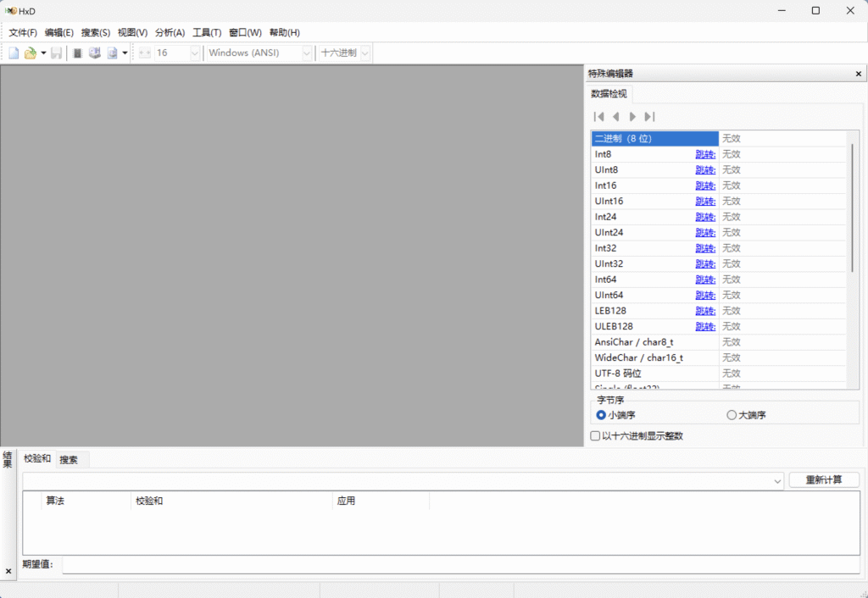Open the Windows (ANSI) encoding dropdown
The height and width of the screenshot is (598, 868).
pyautogui.click(x=307, y=52)
